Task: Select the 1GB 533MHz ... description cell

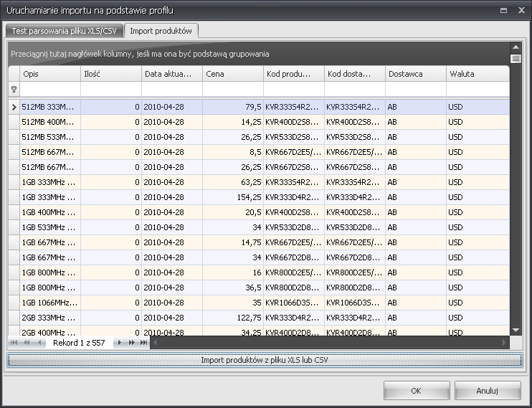Action: [50, 227]
